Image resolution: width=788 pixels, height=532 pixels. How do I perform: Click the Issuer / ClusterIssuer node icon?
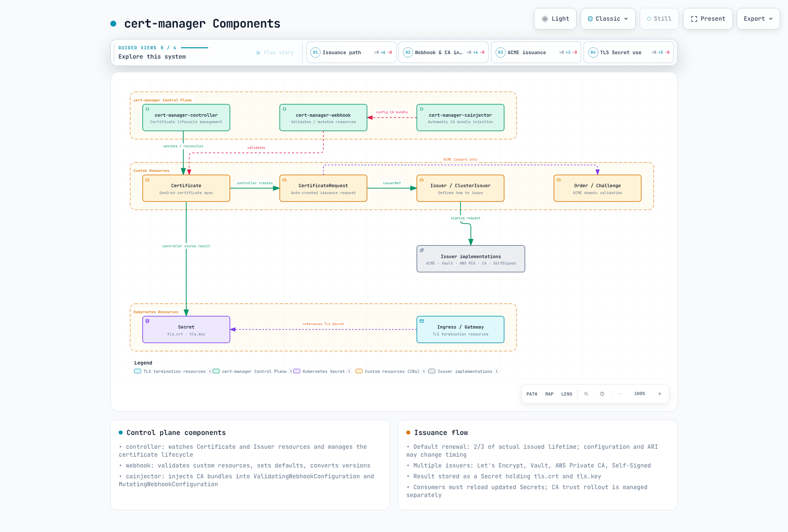(422, 180)
